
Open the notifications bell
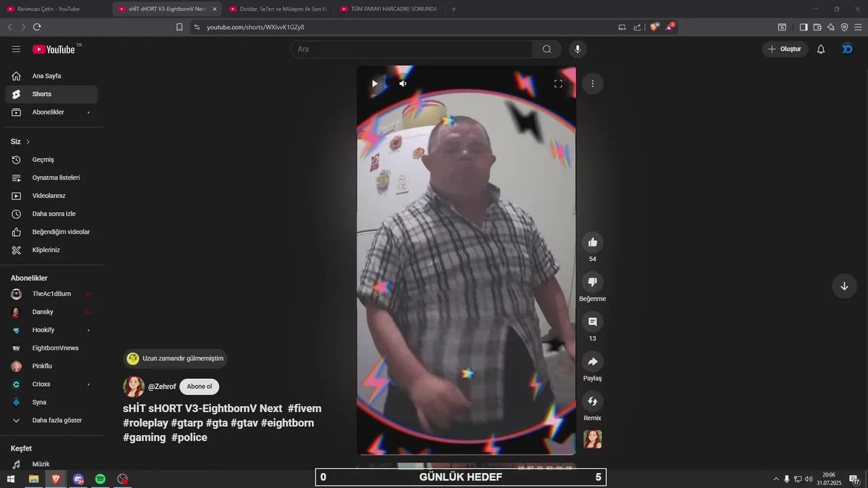point(821,49)
